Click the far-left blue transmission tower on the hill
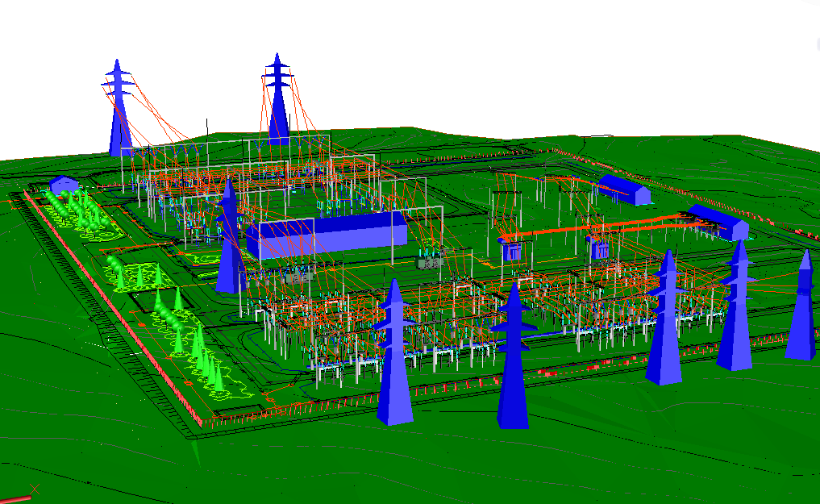820x504 pixels. 119,115
